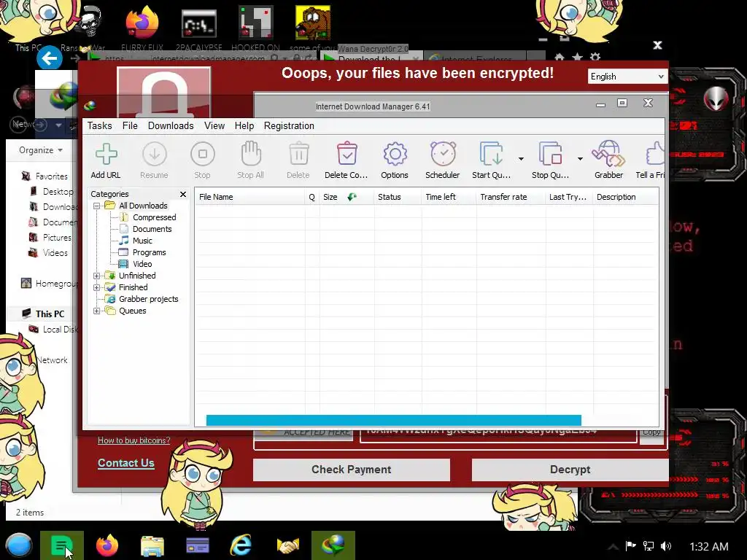The image size is (747, 560).
Task: Click the Add URL toolbar icon
Action: (106, 155)
